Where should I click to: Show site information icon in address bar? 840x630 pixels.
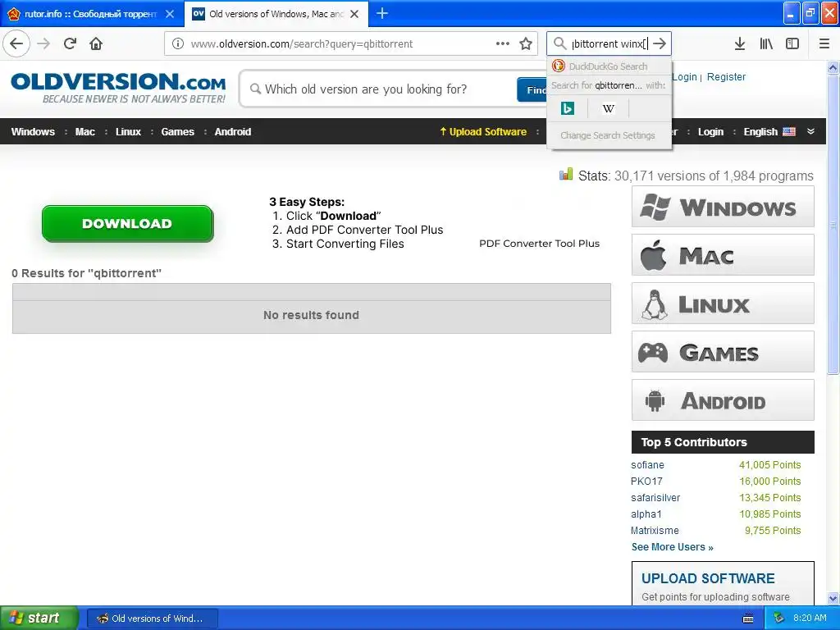(178, 43)
